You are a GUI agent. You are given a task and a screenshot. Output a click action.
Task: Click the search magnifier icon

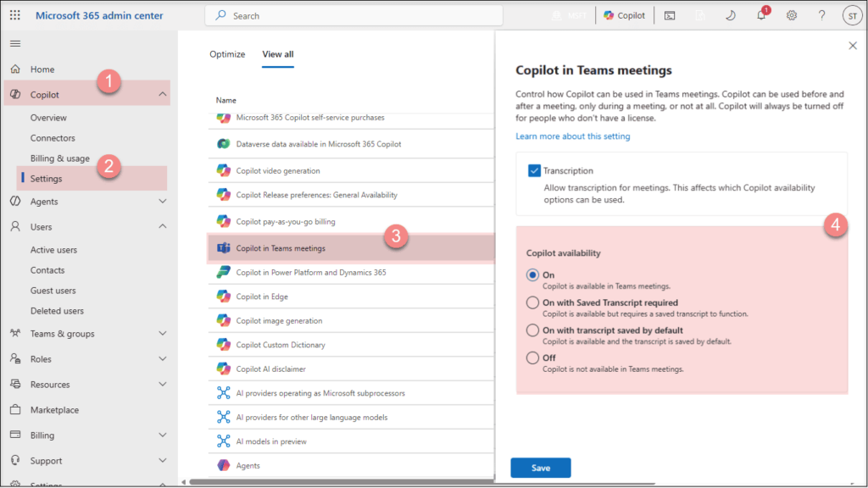(221, 15)
